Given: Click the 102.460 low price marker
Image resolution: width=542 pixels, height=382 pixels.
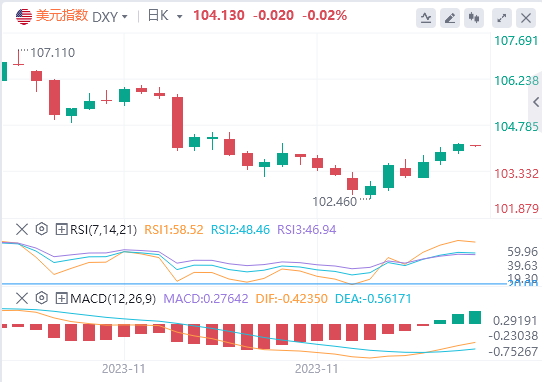Looking at the screenshot, I should [x=334, y=202].
